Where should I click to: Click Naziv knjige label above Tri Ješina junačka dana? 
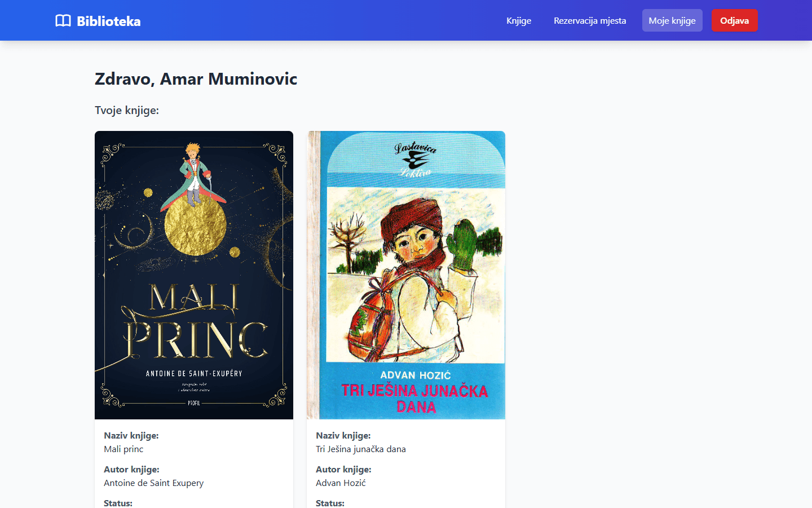coord(343,436)
